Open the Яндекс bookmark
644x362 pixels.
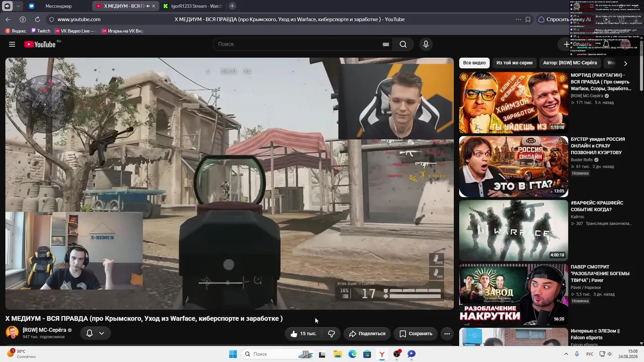(x=16, y=31)
